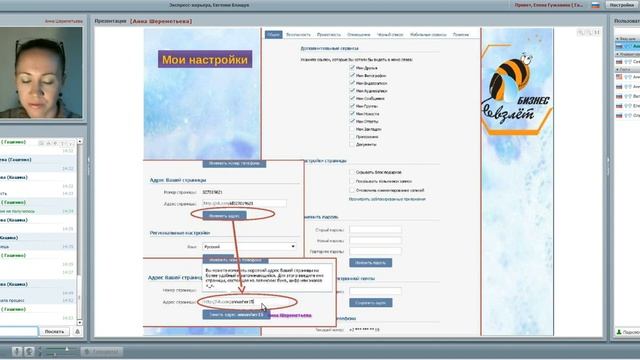Click the pause icon in presentation toolbar
640x360 pixels.
597,32
